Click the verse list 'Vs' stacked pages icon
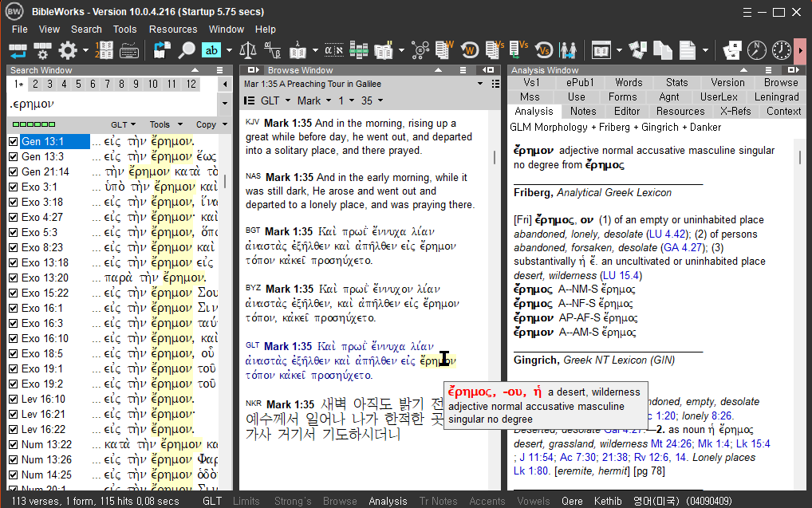The image size is (812, 508). 494,50
